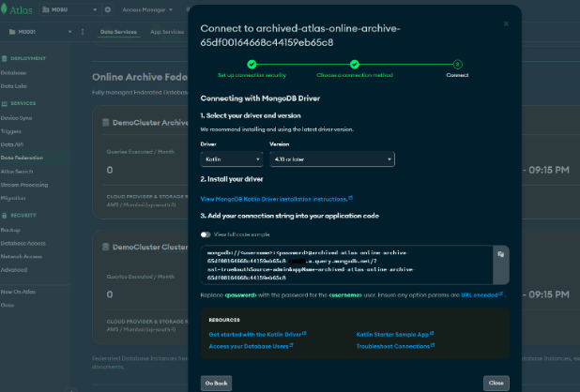Click the connection string text box
The image size is (580, 392).
pos(347,264)
